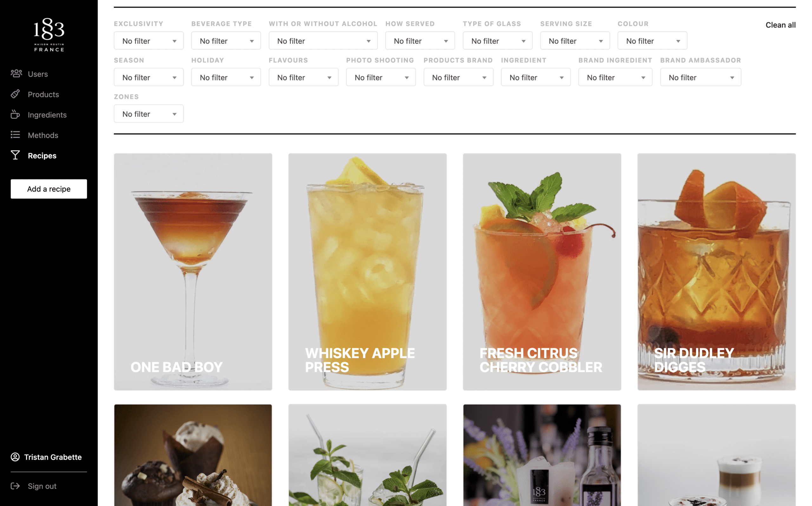Click the 1883 Maison Routin logo
The height and width of the screenshot is (506, 812).
pos(49,35)
